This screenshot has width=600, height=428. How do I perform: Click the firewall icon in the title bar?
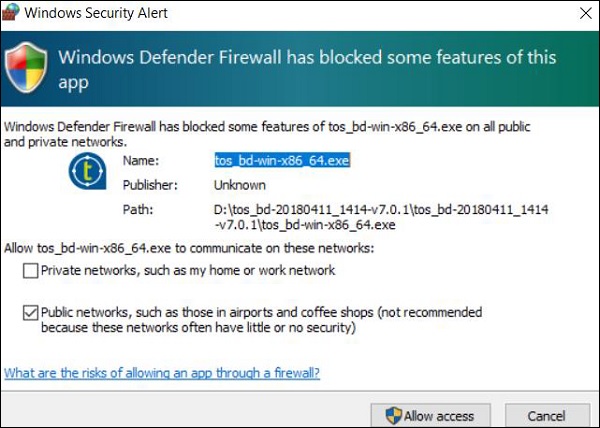(x=12, y=14)
